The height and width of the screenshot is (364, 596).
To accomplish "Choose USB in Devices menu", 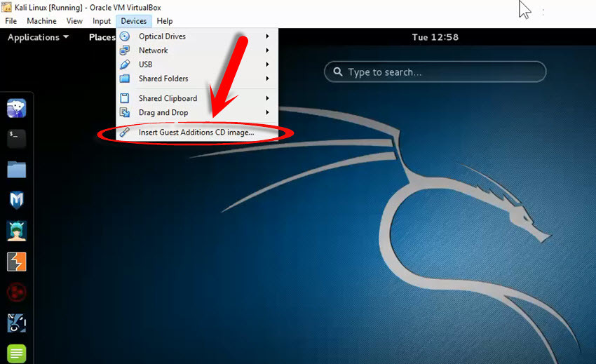I will coord(197,65).
